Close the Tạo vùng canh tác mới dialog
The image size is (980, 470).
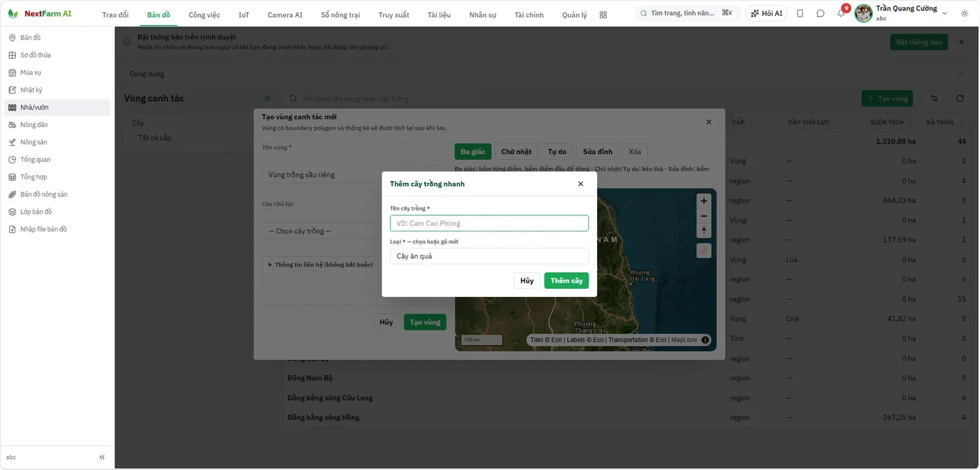pos(709,122)
